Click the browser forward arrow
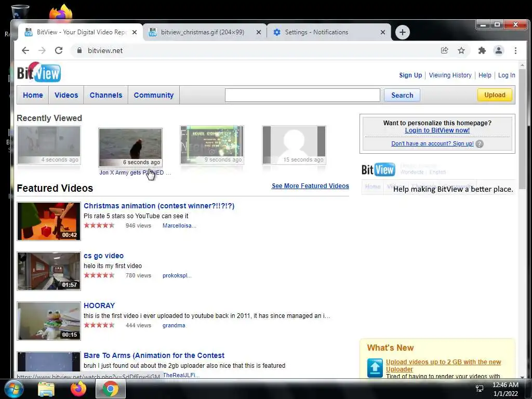Viewport: 532px width, 399px height. click(x=42, y=50)
